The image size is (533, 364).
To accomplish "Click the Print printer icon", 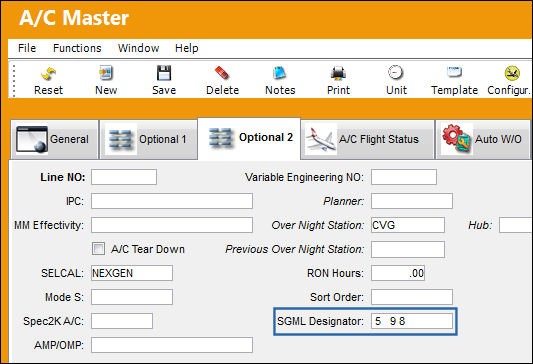I will coord(338,73).
